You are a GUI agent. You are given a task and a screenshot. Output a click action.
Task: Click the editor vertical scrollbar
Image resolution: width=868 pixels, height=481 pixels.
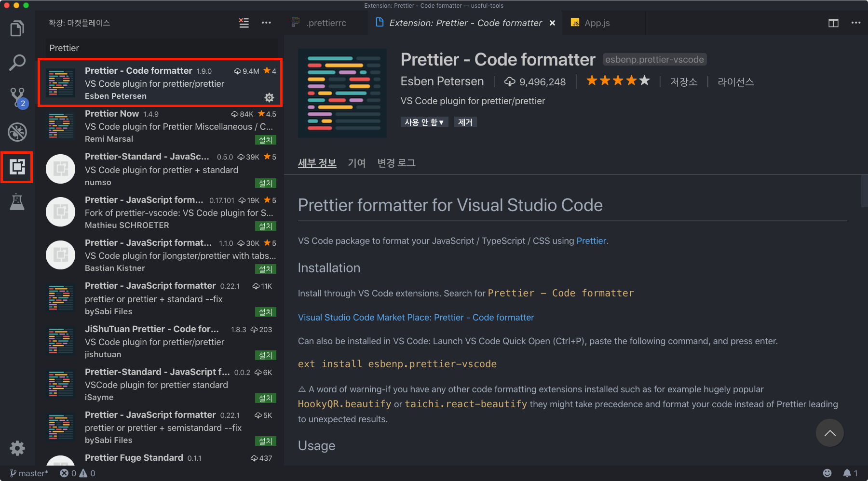point(864,191)
